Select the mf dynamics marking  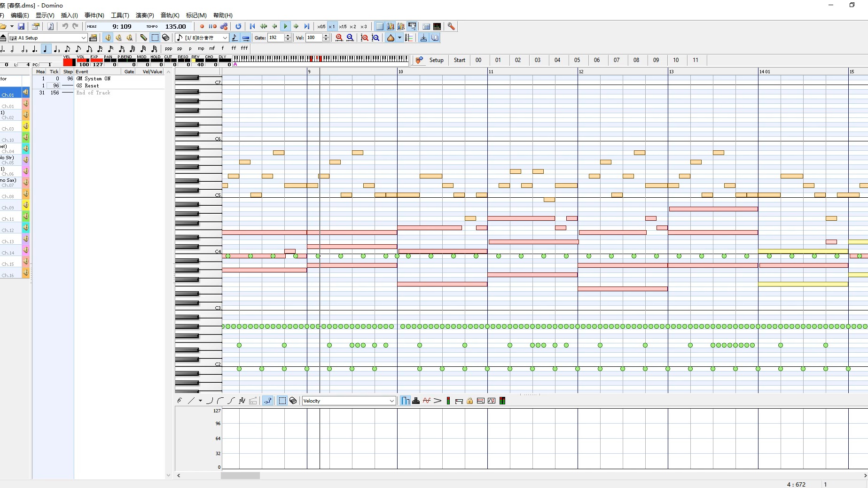click(x=212, y=48)
